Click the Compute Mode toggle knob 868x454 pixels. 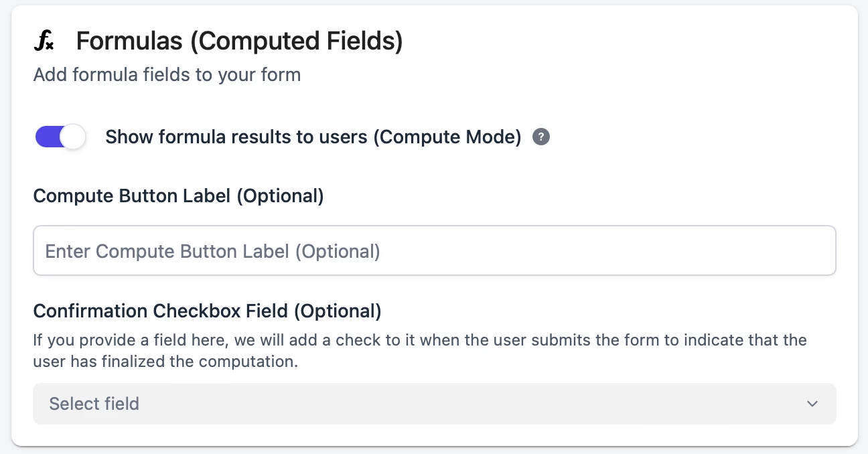pos(73,137)
